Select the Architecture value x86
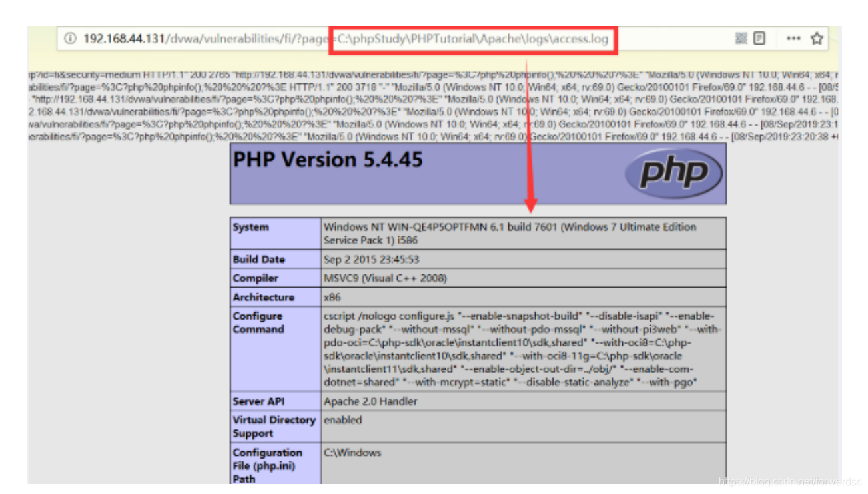This screenshot has width=868, height=494. click(x=332, y=297)
